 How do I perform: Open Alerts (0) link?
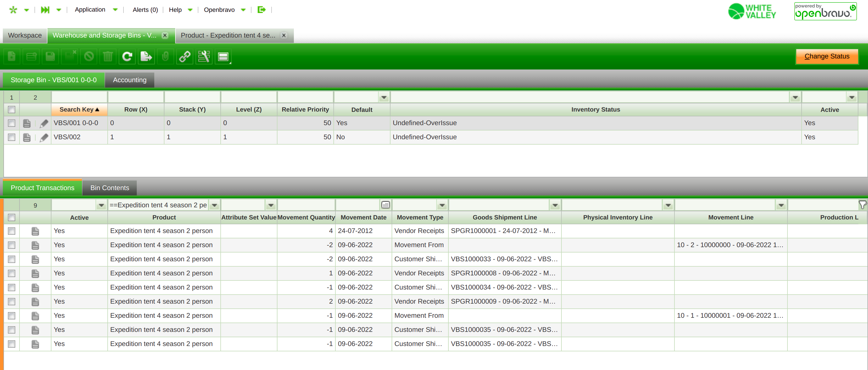coord(145,10)
